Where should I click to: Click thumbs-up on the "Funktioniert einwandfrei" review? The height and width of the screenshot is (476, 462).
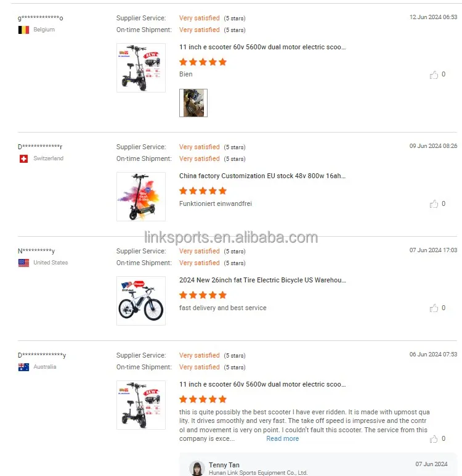434,203
